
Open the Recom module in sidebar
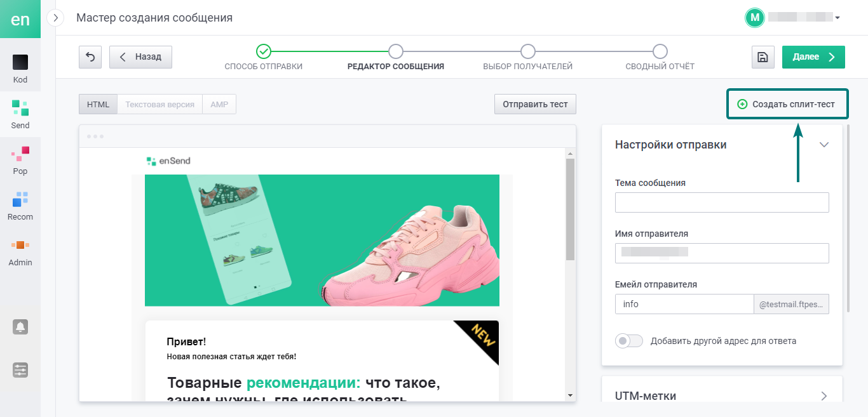coord(20,206)
